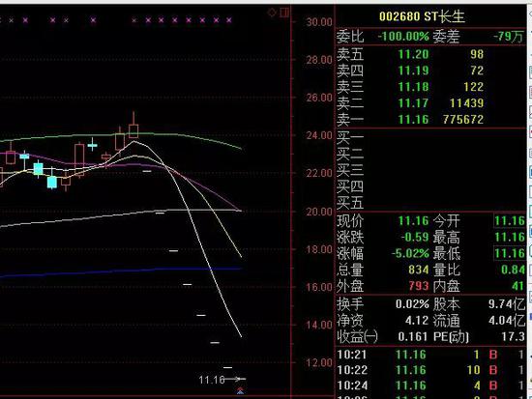Click the diamond icon above the chart

[272, 13]
